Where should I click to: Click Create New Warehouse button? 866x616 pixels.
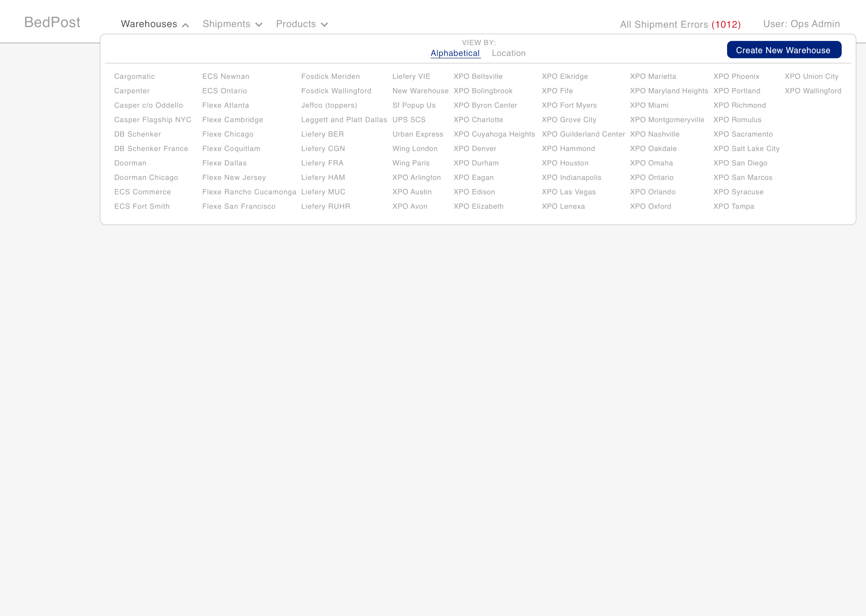point(784,50)
